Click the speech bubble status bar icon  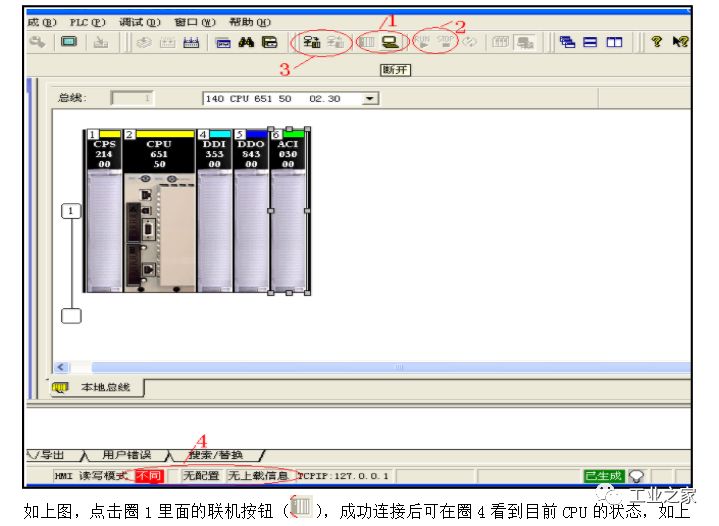click(x=636, y=476)
